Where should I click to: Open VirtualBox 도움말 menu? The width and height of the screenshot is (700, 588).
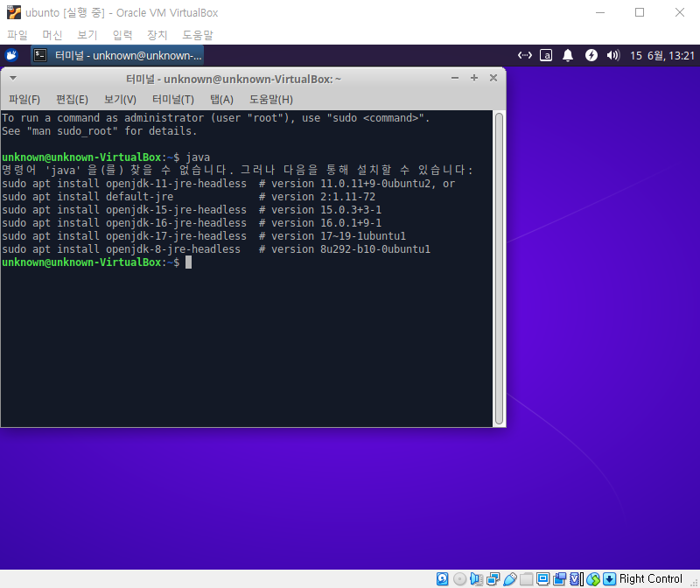(x=198, y=35)
